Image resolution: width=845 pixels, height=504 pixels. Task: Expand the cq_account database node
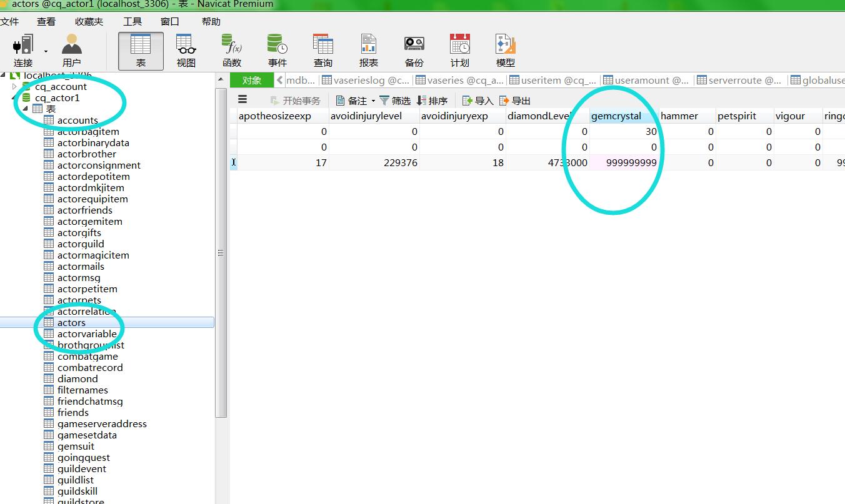click(14, 87)
